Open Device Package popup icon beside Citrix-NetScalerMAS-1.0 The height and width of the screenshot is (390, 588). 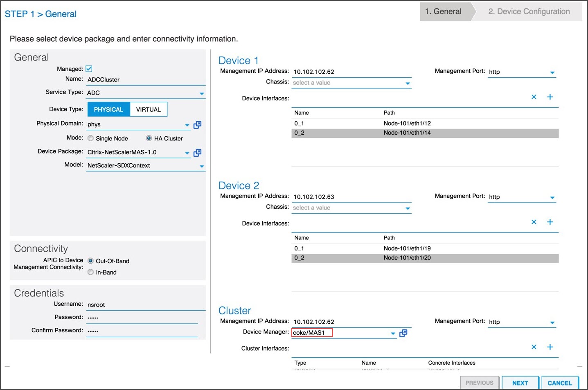[x=197, y=153]
